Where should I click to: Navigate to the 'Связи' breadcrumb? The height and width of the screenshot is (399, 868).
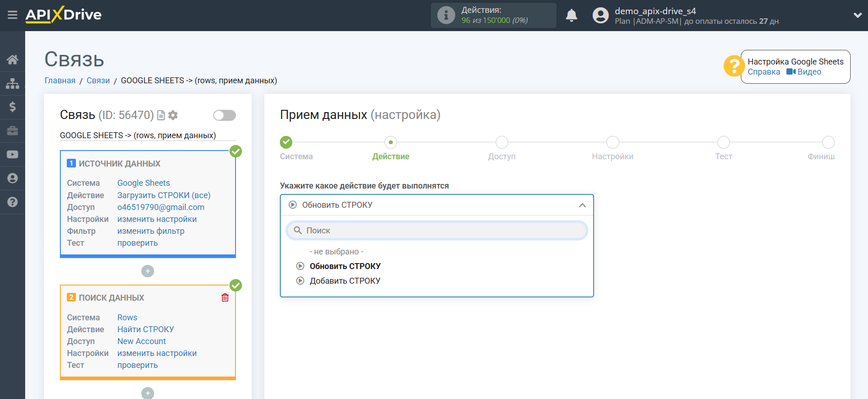pos(98,81)
